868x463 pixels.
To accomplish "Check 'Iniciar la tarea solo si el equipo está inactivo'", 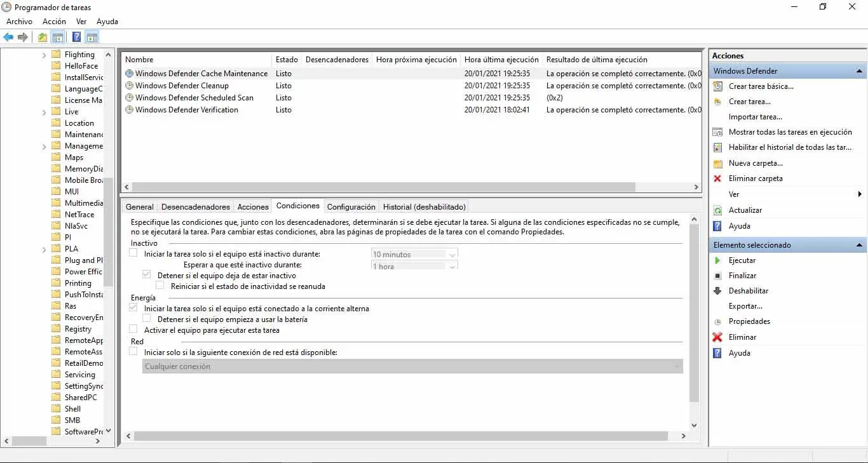I will [133, 253].
